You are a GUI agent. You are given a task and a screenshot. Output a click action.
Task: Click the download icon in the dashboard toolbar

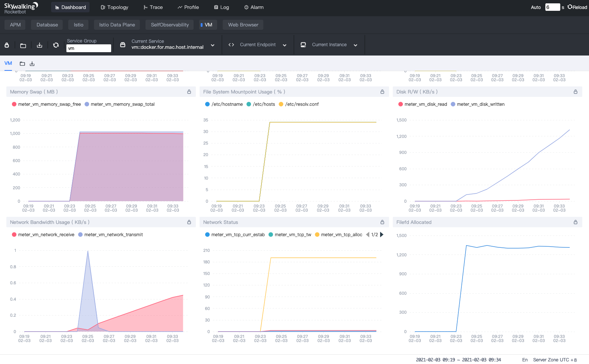coord(40,45)
